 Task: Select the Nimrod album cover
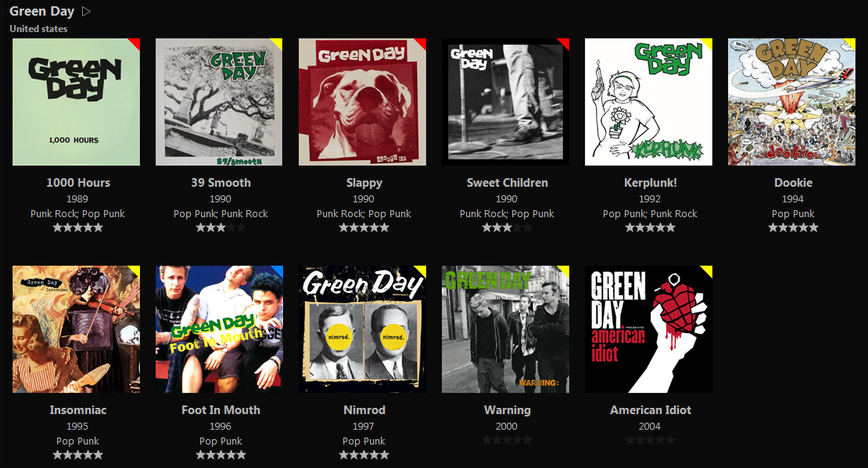point(363,329)
